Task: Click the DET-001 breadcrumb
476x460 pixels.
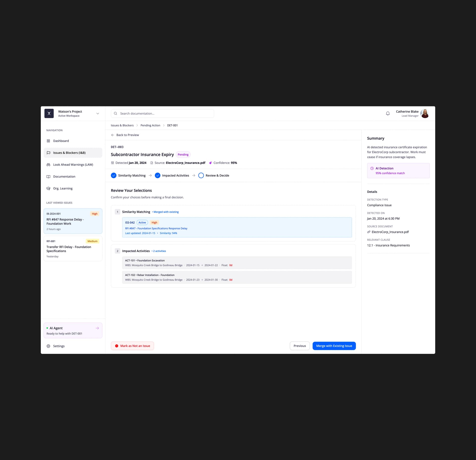Action: coord(172,125)
